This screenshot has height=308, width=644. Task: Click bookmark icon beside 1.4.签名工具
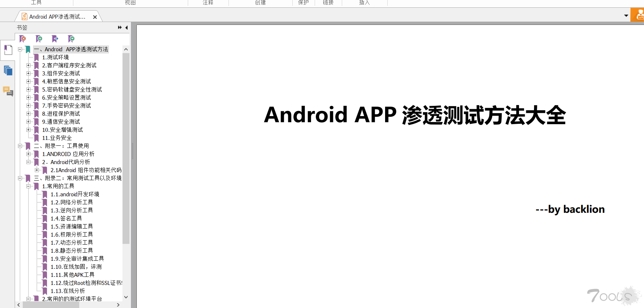pyautogui.click(x=45, y=218)
